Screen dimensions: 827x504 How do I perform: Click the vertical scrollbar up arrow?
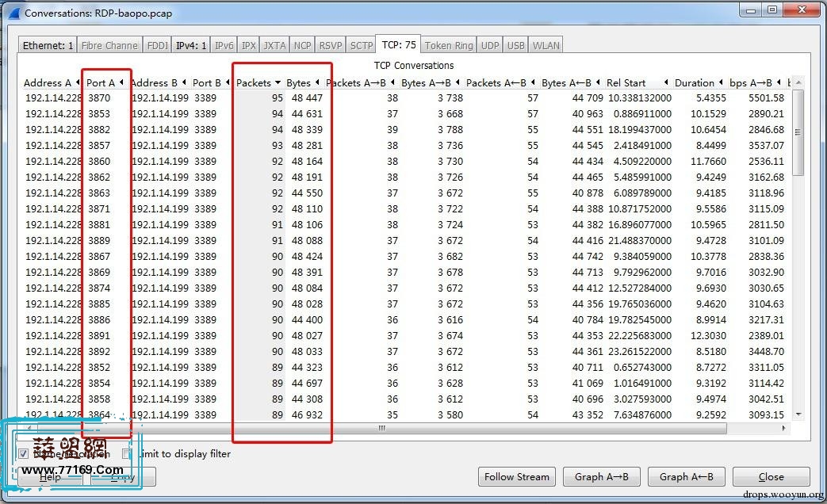[798, 82]
